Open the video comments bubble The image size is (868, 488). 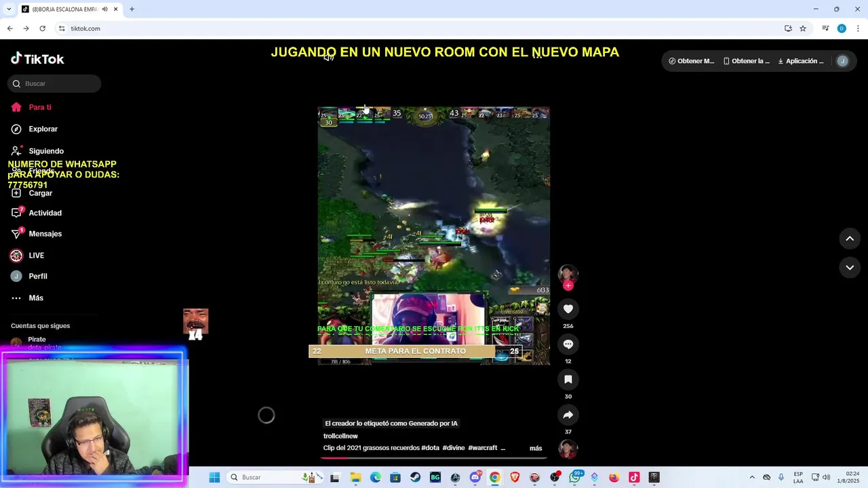pos(568,344)
